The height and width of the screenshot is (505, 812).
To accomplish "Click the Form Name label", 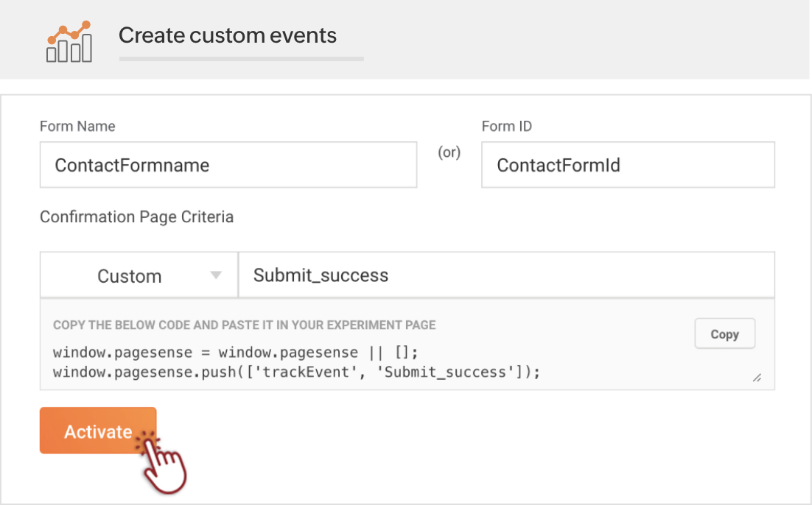I will [77, 126].
